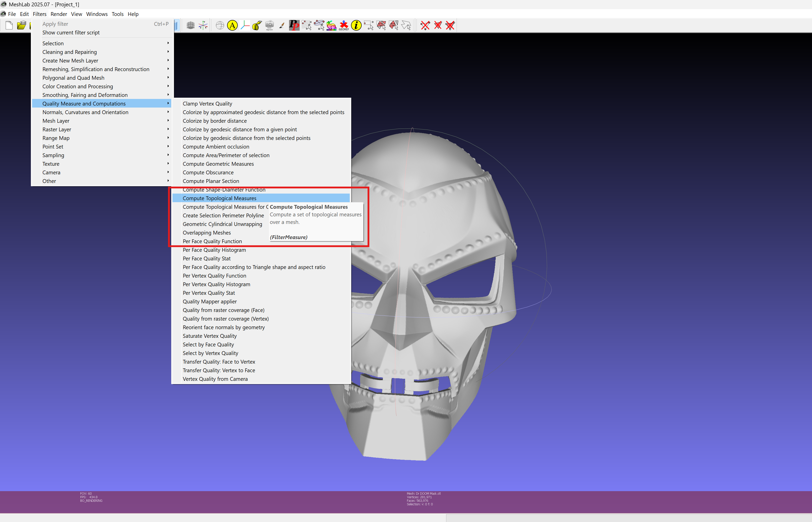812x522 pixels.
Task: Choose Clamp Vertex Quality filter
Action: pyautogui.click(x=261, y=104)
